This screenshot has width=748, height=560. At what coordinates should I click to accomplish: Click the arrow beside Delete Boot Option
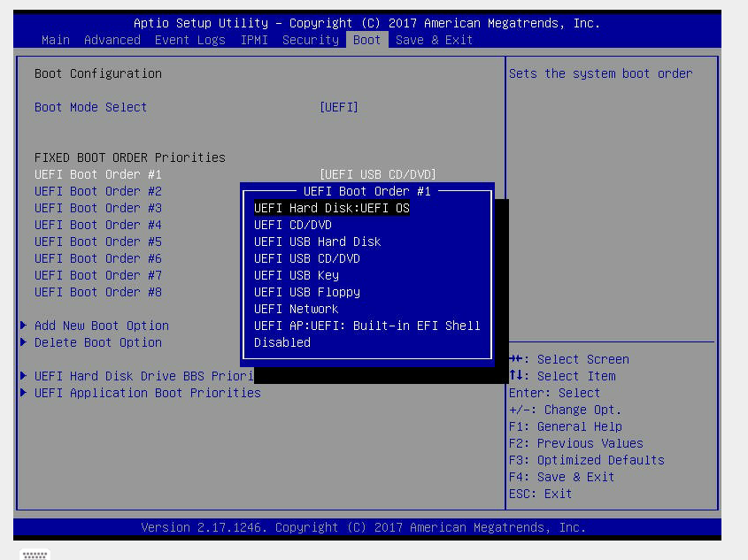click(23, 342)
